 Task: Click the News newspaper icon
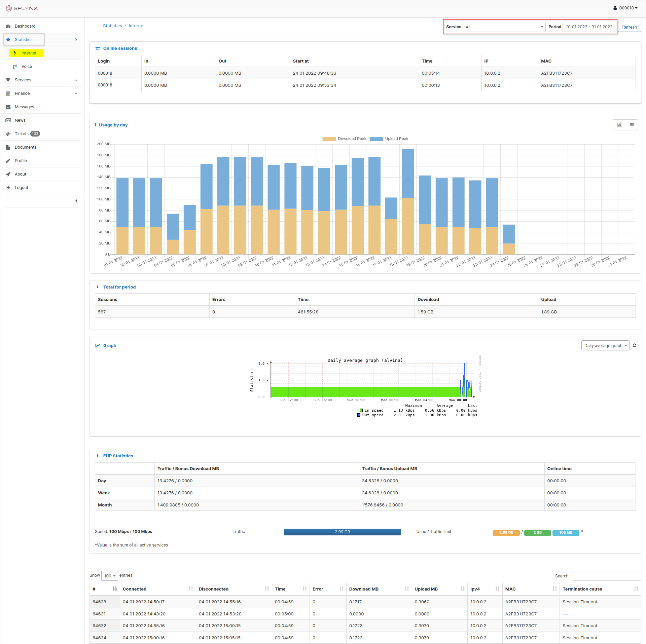point(8,120)
